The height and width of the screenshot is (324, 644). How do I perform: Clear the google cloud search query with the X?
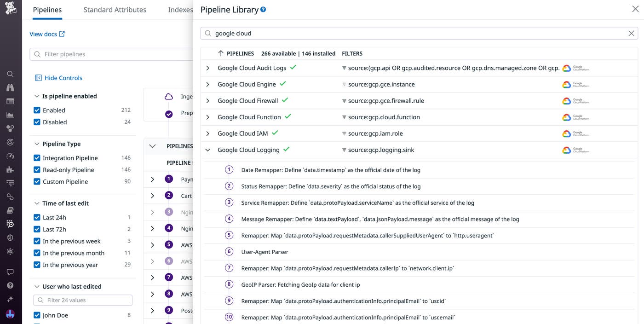pyautogui.click(x=631, y=33)
